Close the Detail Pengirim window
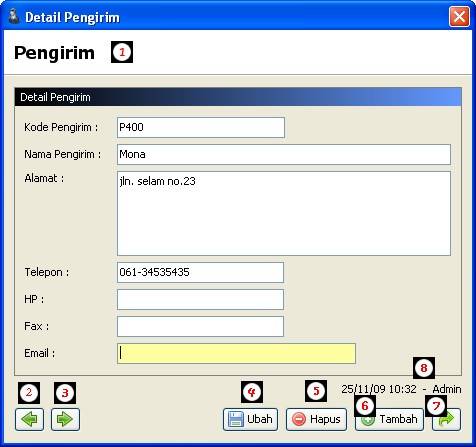 click(x=459, y=17)
